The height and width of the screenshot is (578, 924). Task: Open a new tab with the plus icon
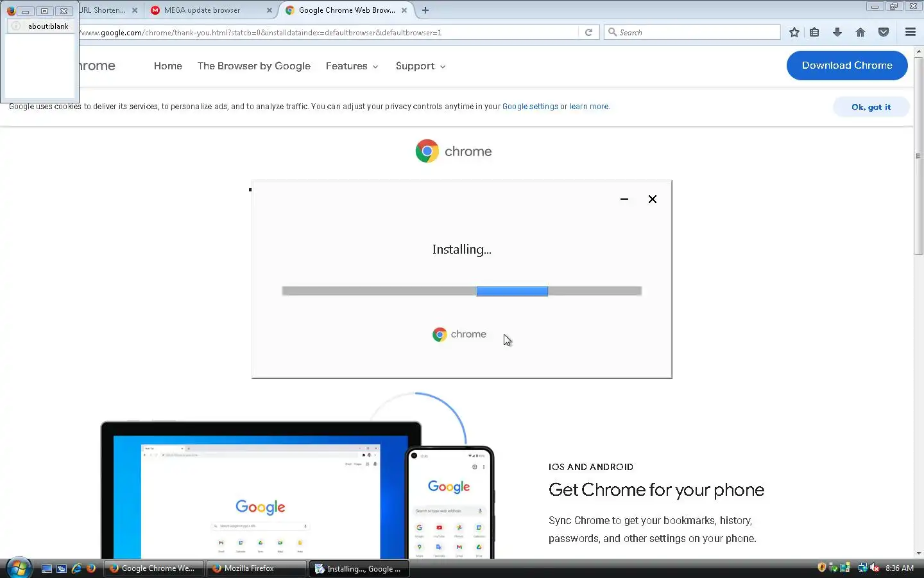(425, 10)
